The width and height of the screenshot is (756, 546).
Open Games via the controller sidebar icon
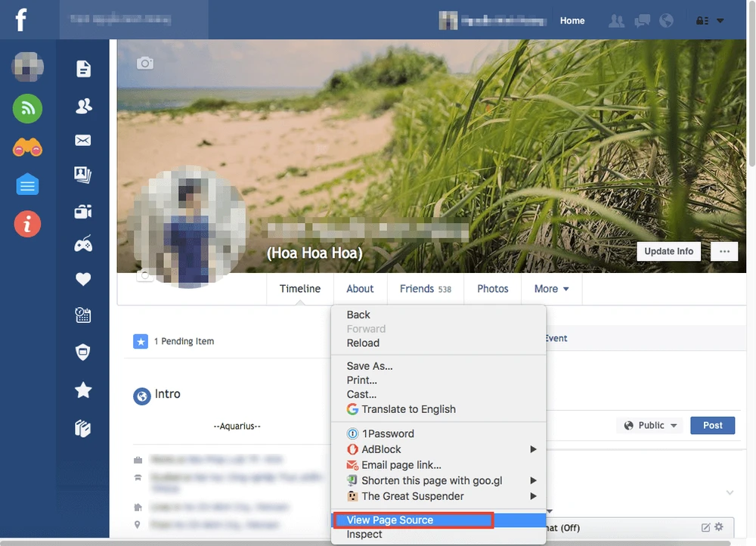pyautogui.click(x=82, y=244)
